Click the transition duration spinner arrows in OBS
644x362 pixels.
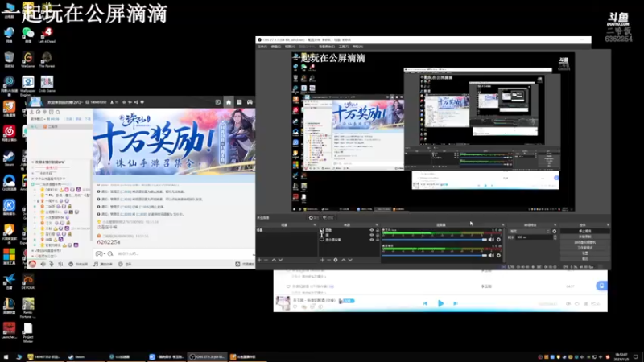555,237
